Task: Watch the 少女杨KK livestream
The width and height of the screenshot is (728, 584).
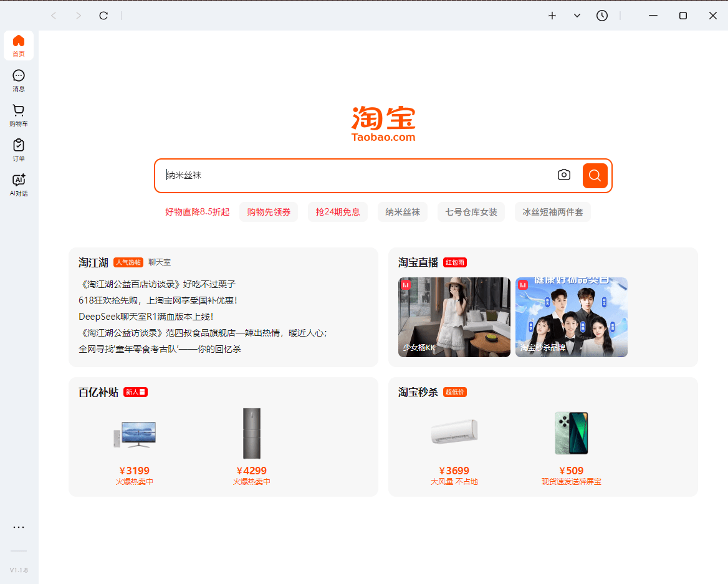Action: (x=454, y=317)
